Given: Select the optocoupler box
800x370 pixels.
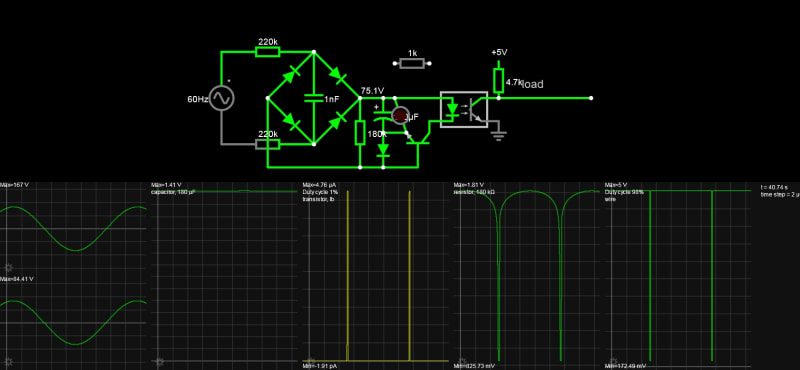Looking at the screenshot, I should [464, 109].
